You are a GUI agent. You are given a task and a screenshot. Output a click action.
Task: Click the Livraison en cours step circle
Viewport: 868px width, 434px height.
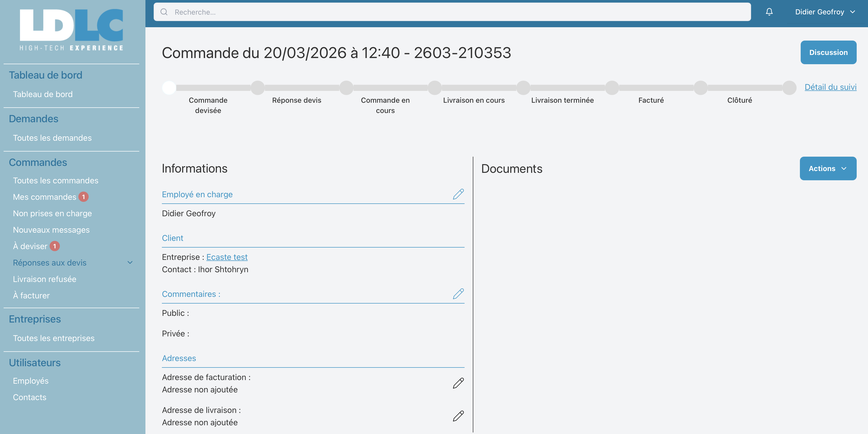[x=435, y=88]
